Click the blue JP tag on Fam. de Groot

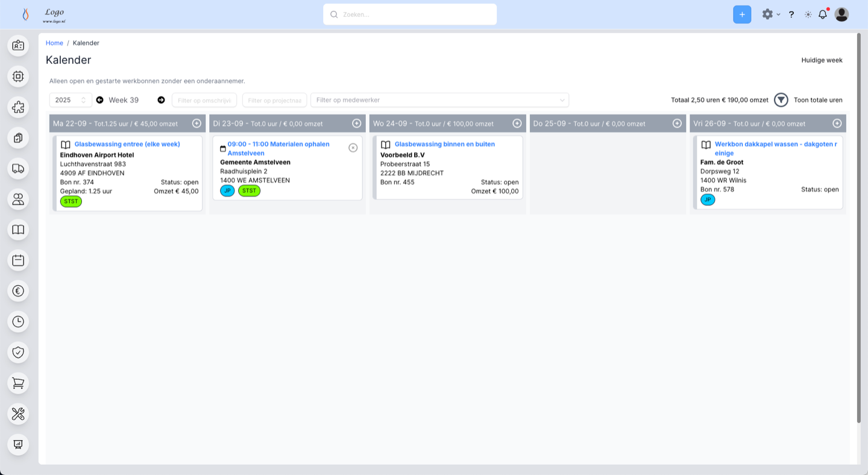pyautogui.click(x=708, y=200)
